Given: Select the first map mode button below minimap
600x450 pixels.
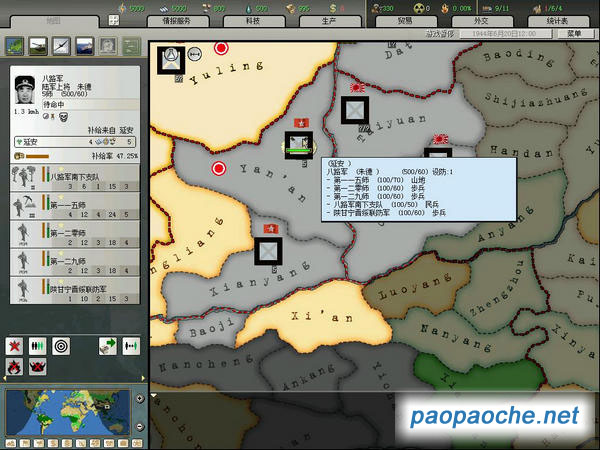Looking at the screenshot, I should point(11,443).
